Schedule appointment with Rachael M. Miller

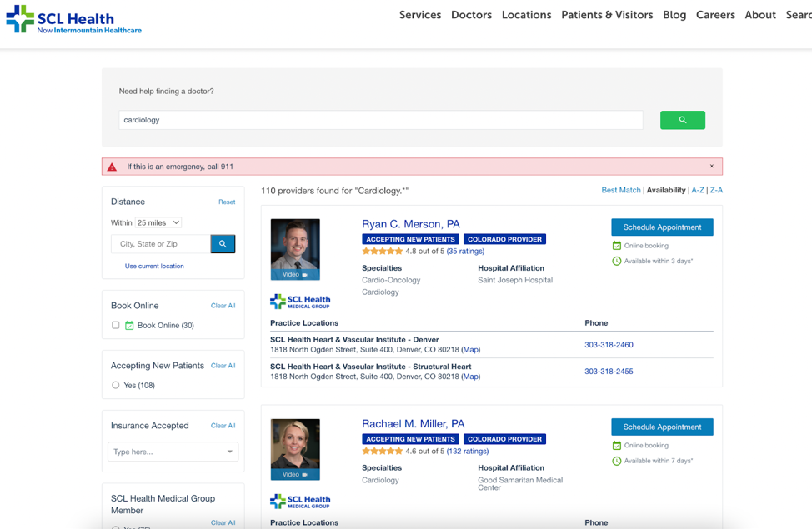(x=662, y=427)
